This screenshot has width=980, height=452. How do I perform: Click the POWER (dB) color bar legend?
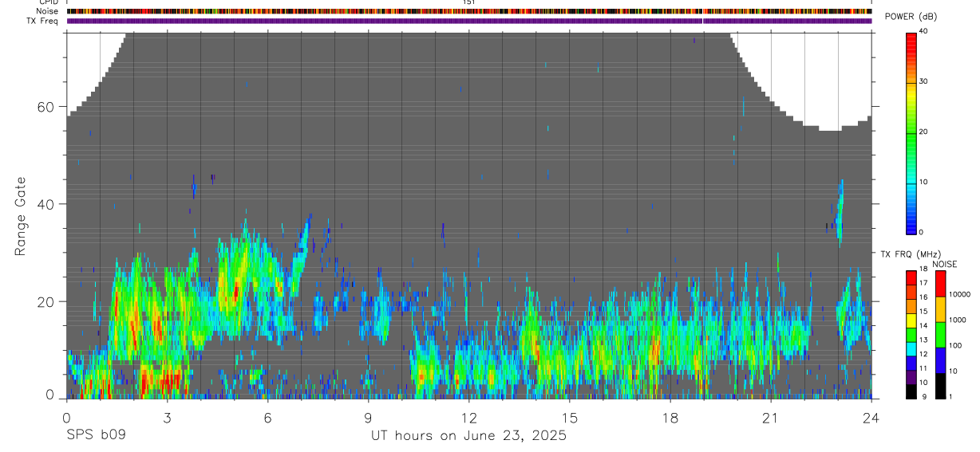(911, 132)
